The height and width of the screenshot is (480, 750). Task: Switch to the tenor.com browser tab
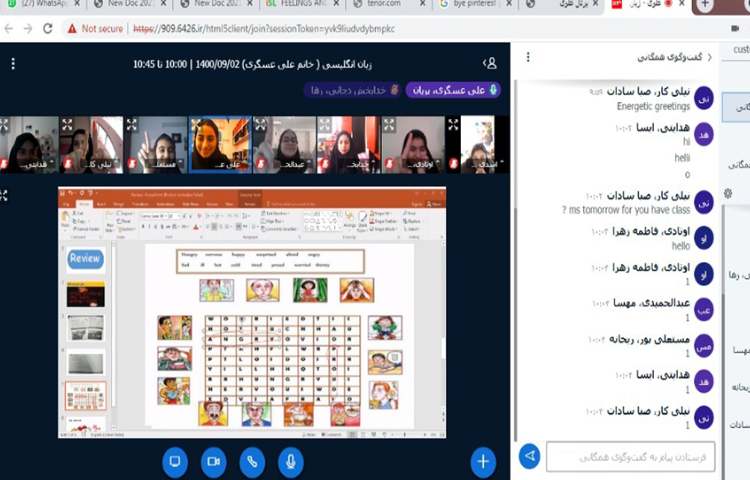click(x=380, y=4)
